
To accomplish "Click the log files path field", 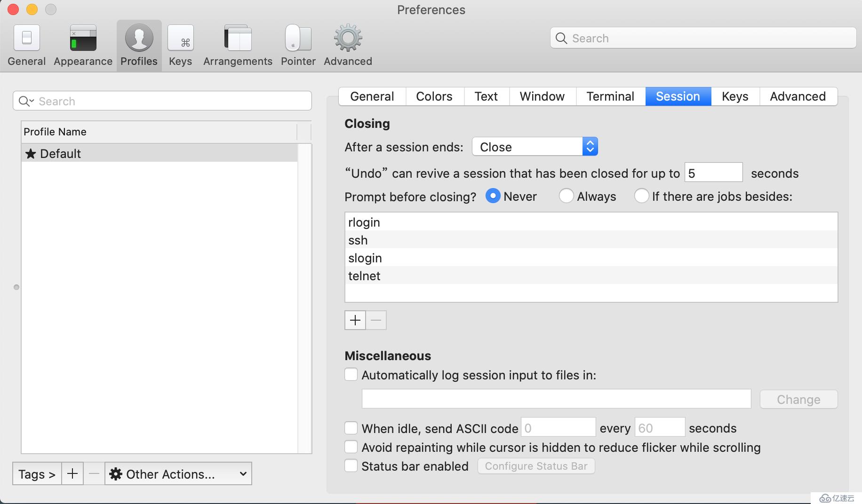I will point(556,399).
